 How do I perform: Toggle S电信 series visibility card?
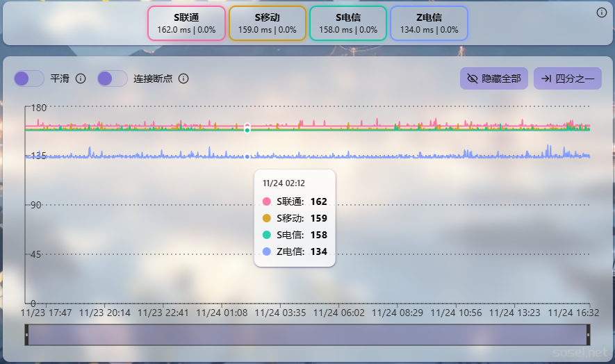click(x=348, y=24)
